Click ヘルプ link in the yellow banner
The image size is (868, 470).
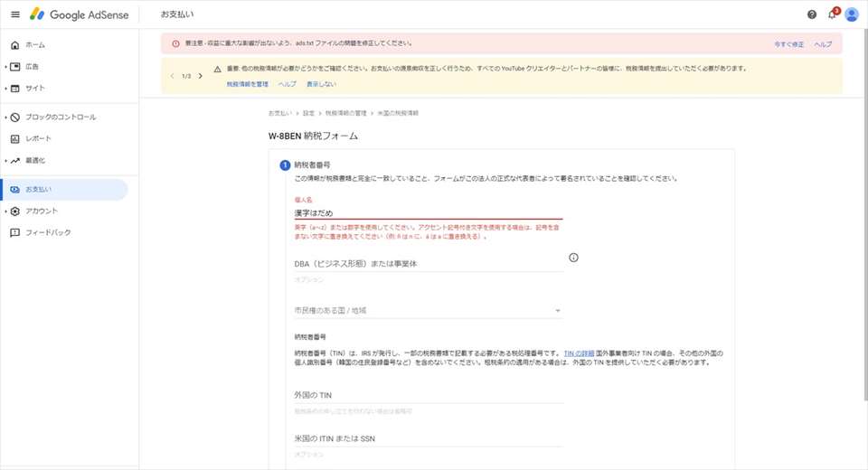click(x=287, y=84)
